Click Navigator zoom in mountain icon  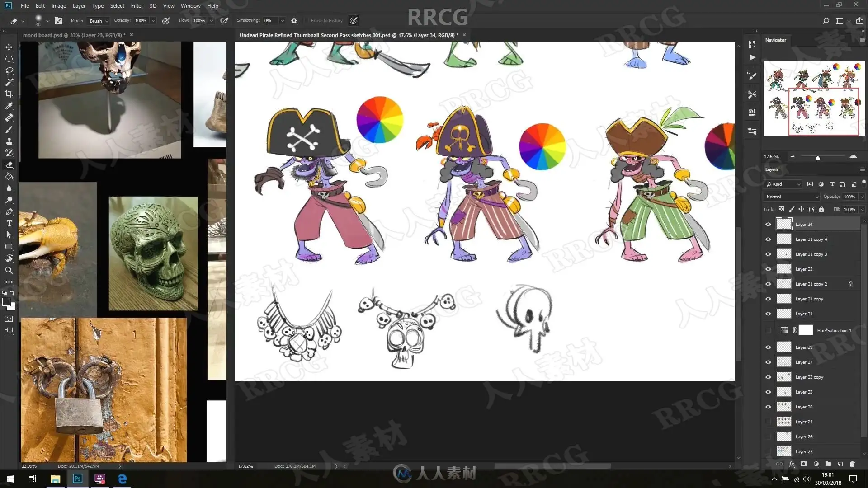[853, 156]
